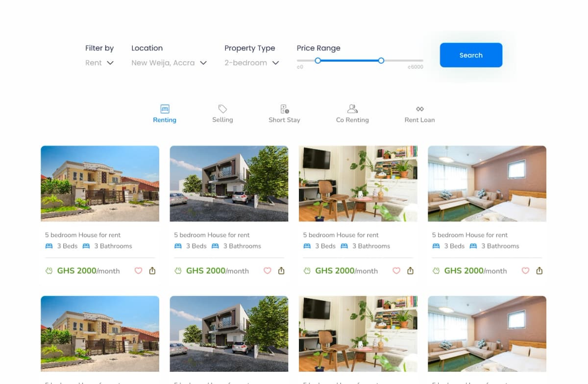This screenshot has height=384, width=588.
Task: Click '3 Bathrooms' text on the top-row yellow mansion card
Action: (x=113, y=246)
